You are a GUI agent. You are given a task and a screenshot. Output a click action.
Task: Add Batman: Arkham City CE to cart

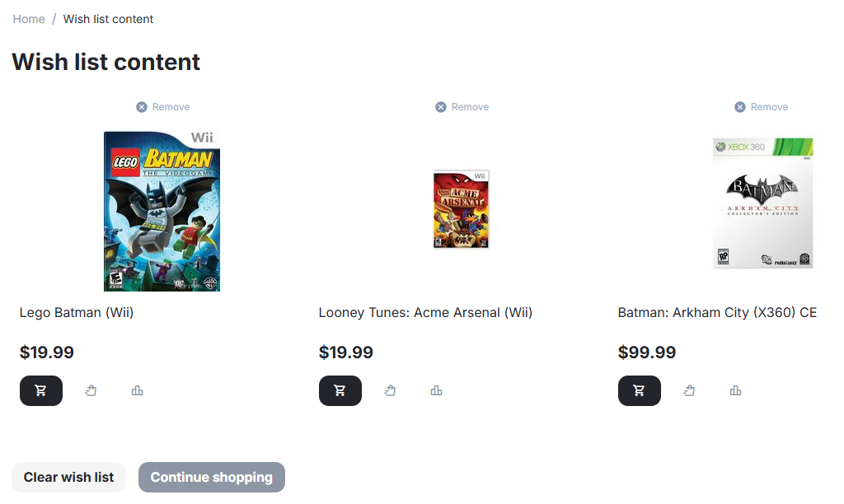639,390
